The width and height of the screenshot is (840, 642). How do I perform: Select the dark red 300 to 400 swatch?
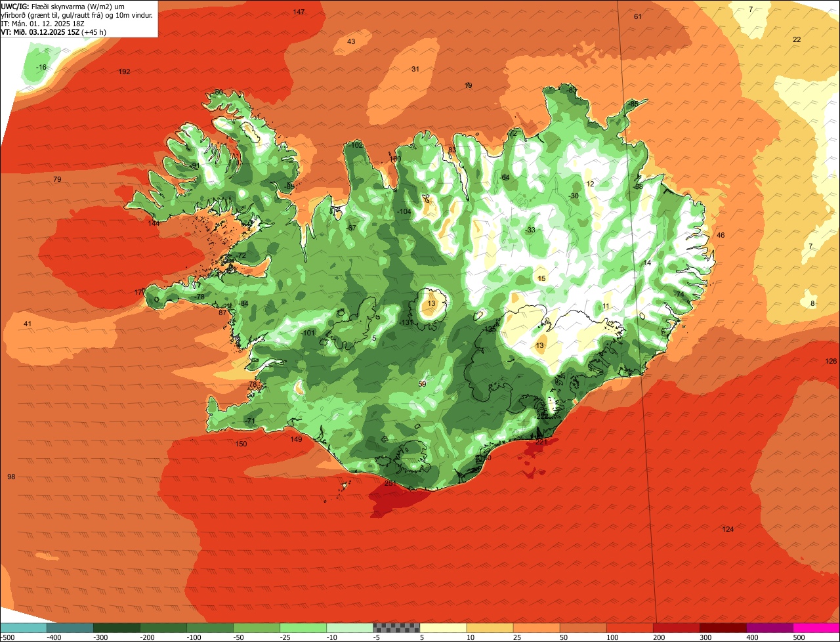pyautogui.click(x=723, y=628)
